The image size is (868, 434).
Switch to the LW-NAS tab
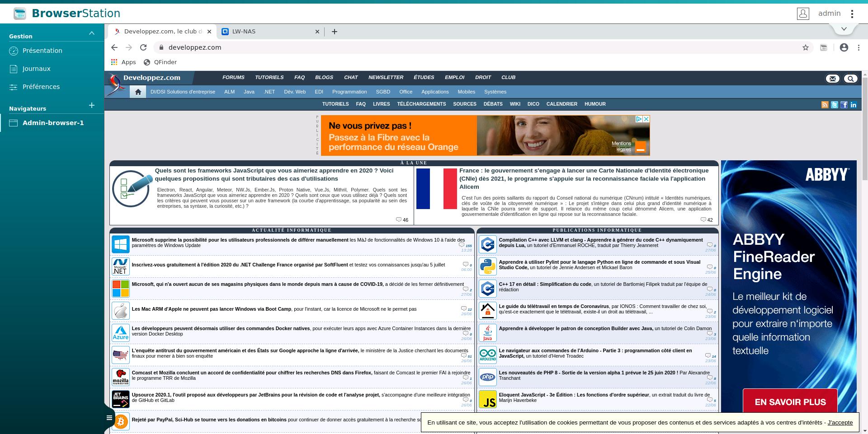coord(267,32)
